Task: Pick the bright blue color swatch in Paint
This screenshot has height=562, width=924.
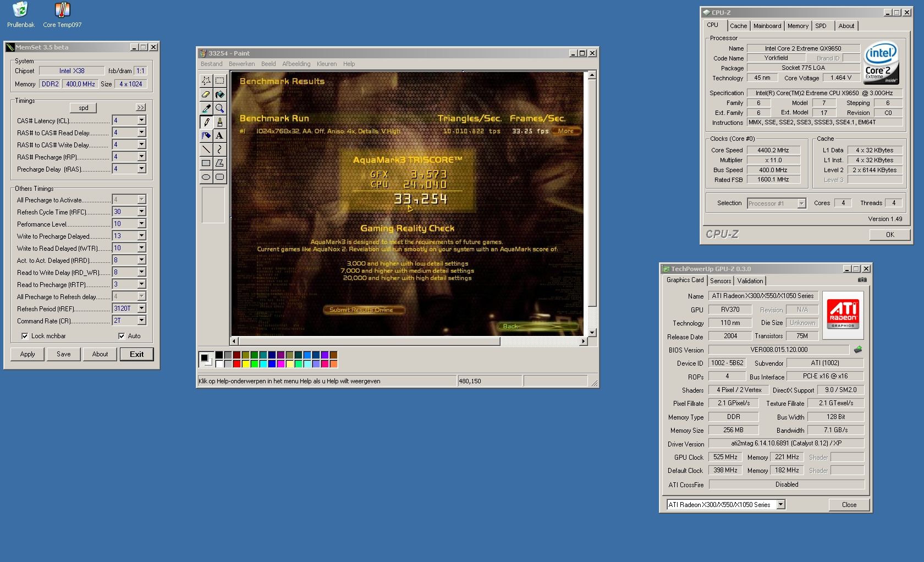Action: (272, 363)
